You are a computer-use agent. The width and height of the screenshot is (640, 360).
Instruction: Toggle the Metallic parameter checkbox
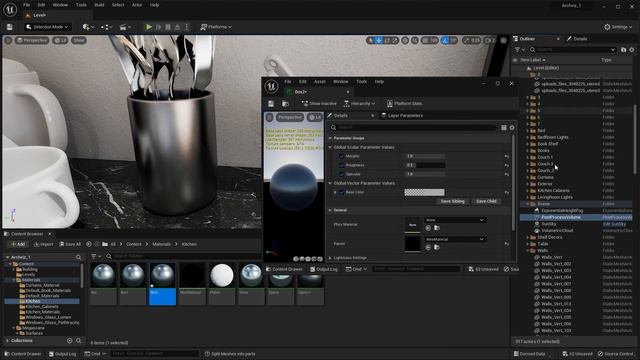[342, 156]
